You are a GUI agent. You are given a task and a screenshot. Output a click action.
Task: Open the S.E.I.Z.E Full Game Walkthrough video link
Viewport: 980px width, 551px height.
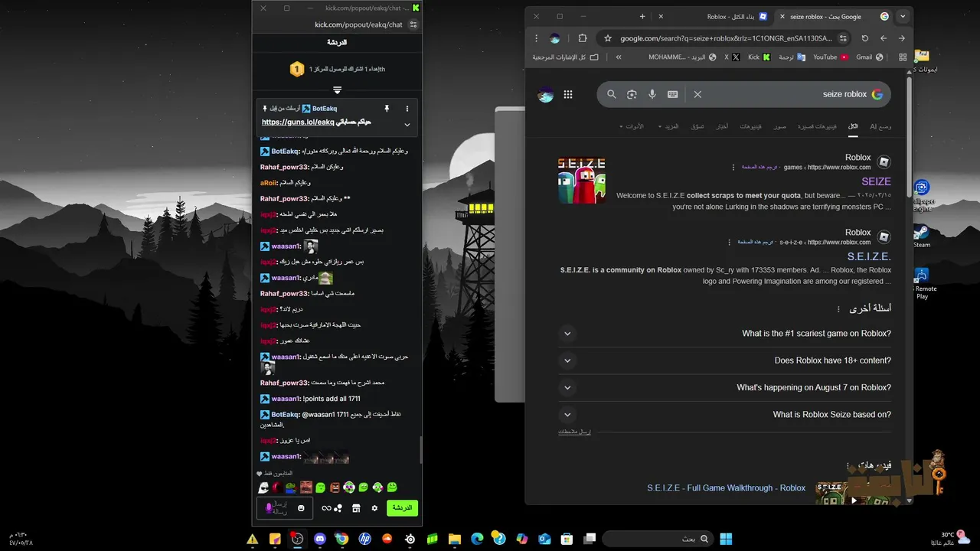[726, 488]
